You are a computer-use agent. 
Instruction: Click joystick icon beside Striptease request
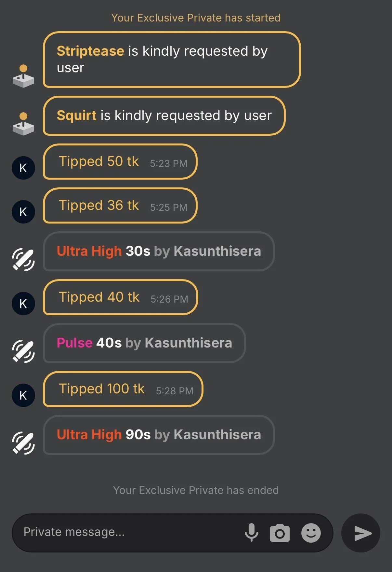point(23,76)
